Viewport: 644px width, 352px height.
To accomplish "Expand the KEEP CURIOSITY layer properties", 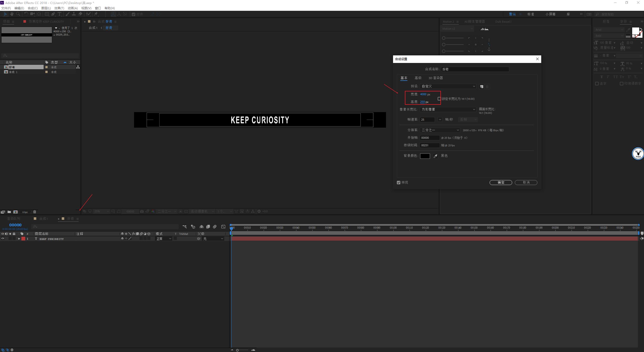I will point(19,239).
